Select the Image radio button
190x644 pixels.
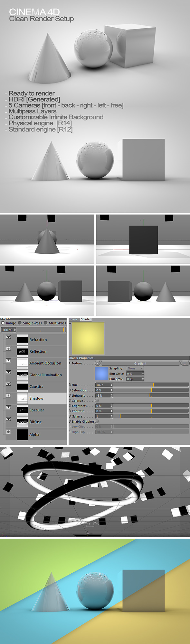click(x=3, y=323)
